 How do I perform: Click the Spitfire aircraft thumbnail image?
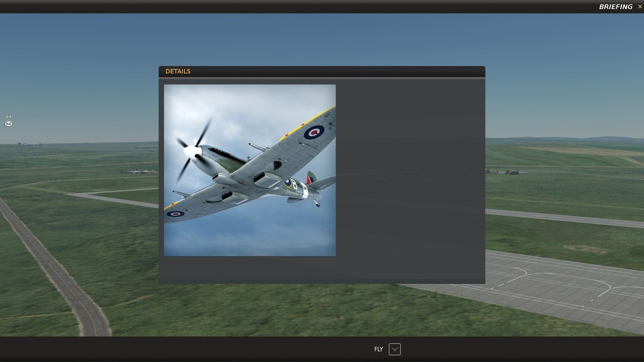click(250, 170)
